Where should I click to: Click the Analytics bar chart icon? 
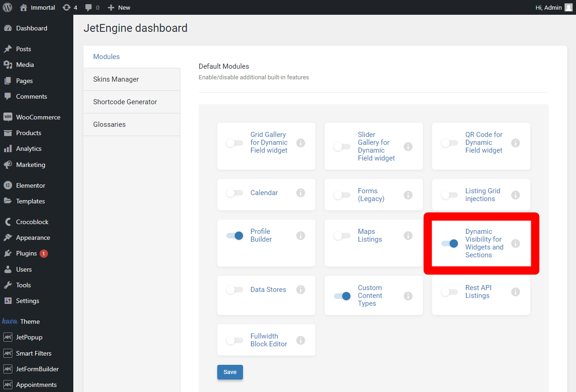8,148
